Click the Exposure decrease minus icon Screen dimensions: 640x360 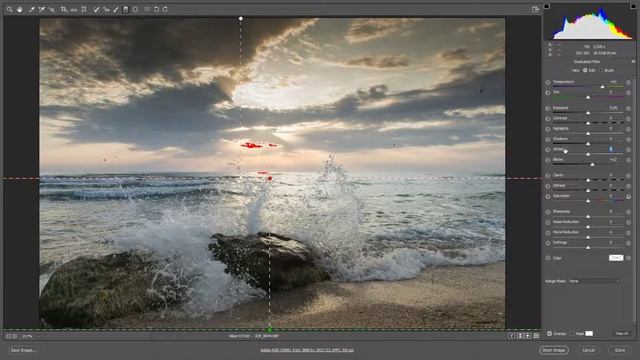point(548,109)
